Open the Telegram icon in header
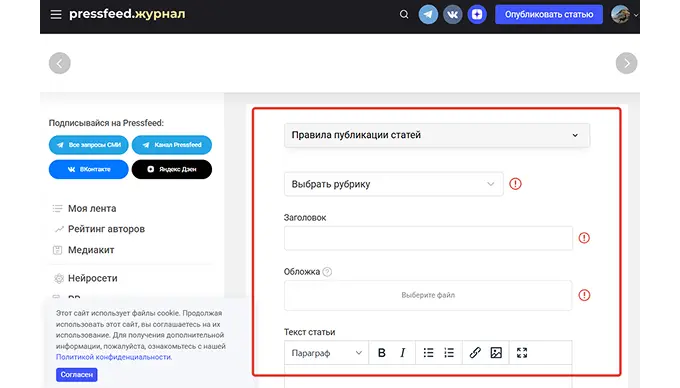680x388 pixels. [x=428, y=14]
